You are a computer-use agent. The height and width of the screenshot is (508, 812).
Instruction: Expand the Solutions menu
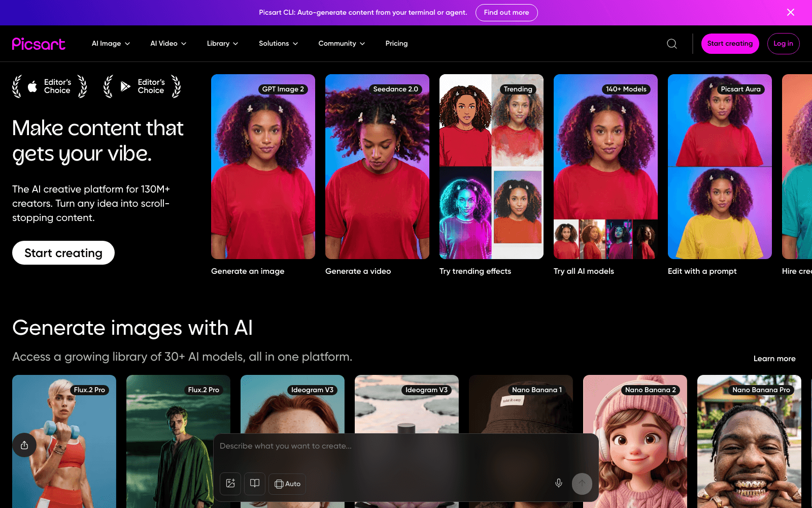click(x=278, y=44)
